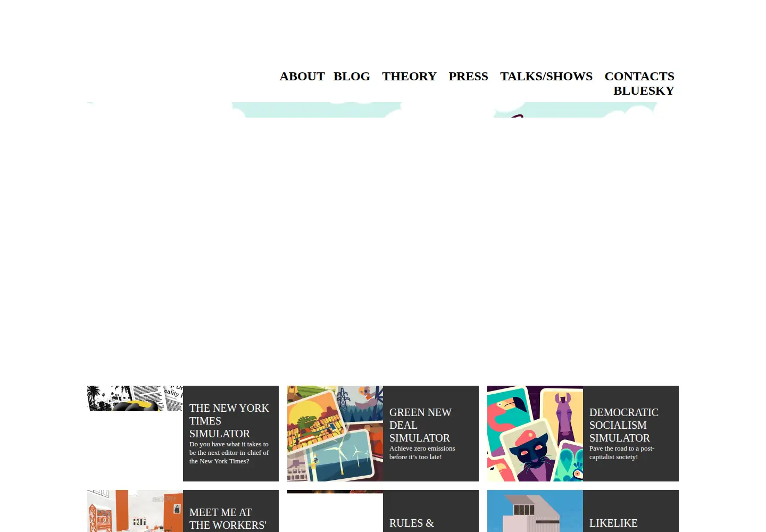The image size is (766, 532).
Task: Click the Green New Deal Simulator cards thumbnail
Action: click(335, 434)
